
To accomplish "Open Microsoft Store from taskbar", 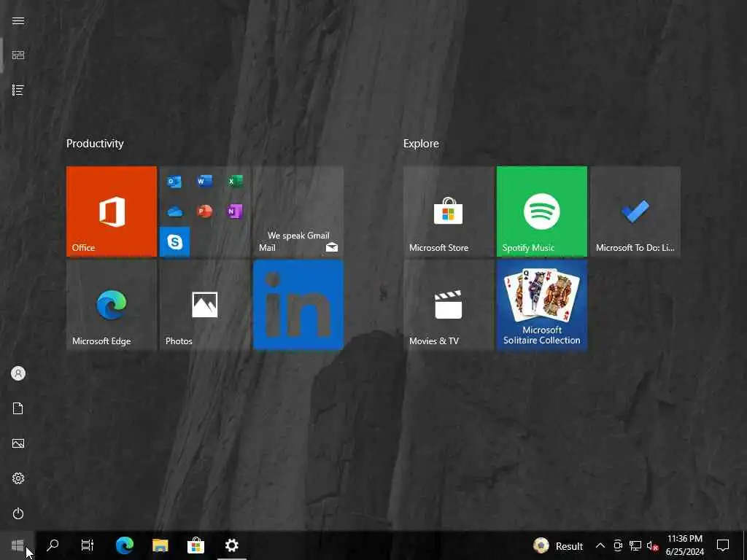I will (x=196, y=545).
